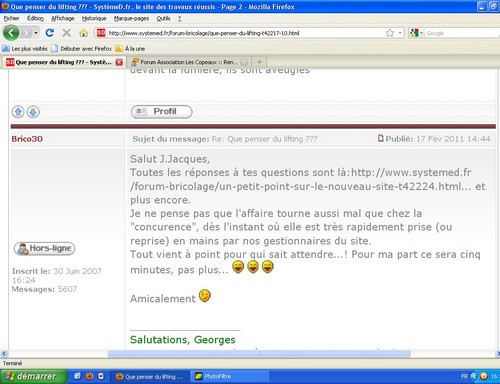Image resolution: width=500 pixels, height=384 pixels.
Task: Reload the page with the refresh icon
Action: pyautogui.click(x=50, y=33)
